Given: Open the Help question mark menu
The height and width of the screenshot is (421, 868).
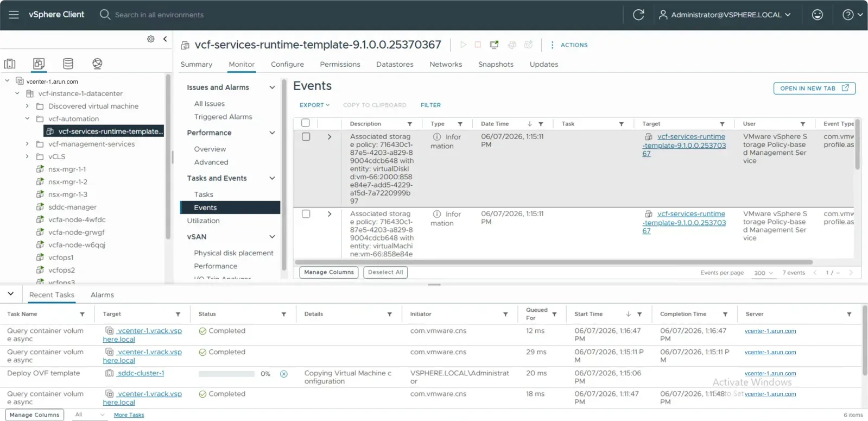Looking at the screenshot, I should click(852, 15).
